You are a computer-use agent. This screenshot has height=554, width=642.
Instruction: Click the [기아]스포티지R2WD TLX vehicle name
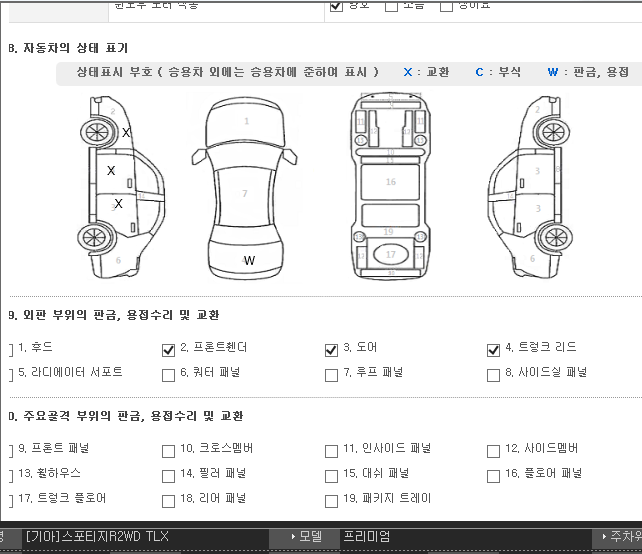click(97, 537)
